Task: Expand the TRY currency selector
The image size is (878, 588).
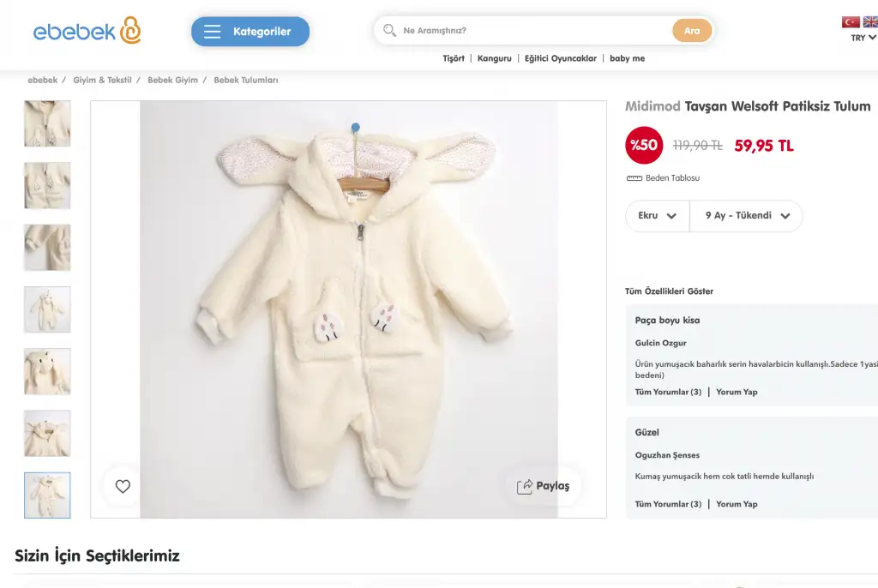Action: 863,38
